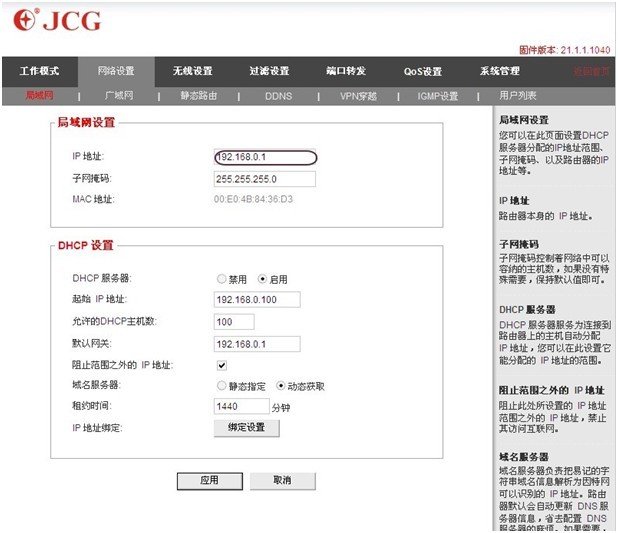
Task: Select the 局域网 submenu item
Action: (39, 95)
